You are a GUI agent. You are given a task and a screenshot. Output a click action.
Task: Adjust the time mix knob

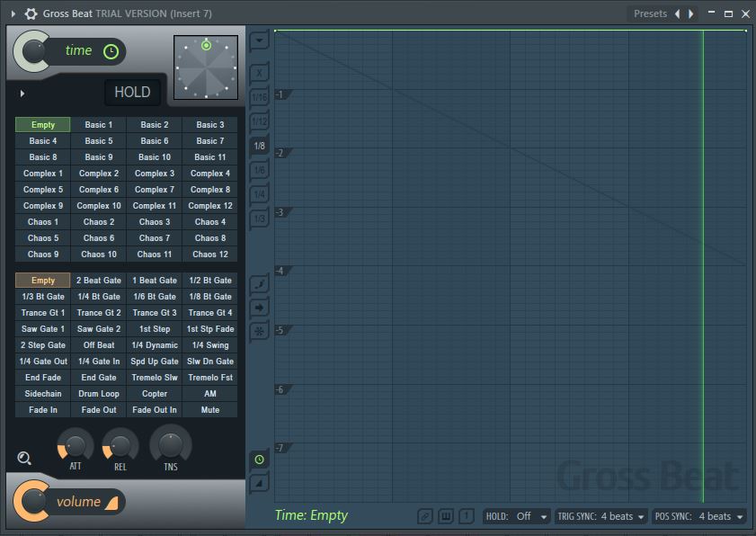tap(32, 51)
